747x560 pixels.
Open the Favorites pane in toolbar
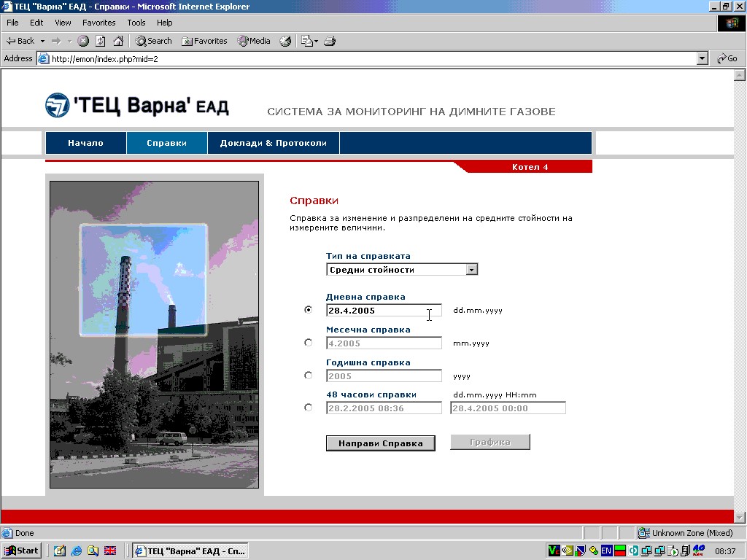coord(205,42)
